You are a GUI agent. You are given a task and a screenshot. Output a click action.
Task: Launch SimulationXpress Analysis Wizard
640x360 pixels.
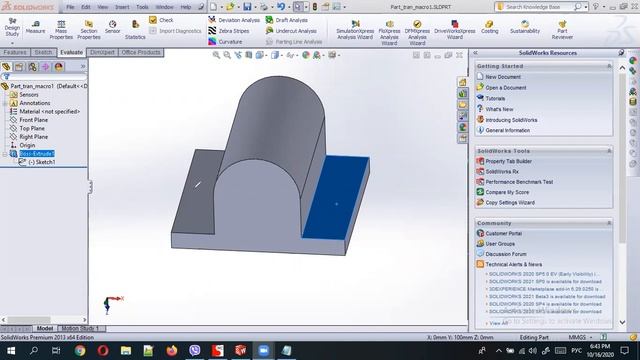click(355, 30)
